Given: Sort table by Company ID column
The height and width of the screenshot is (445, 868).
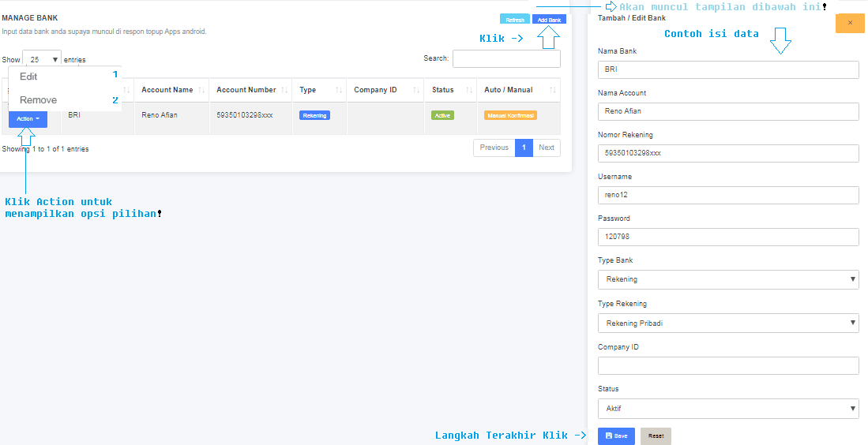Looking at the screenshot, I should pyautogui.click(x=385, y=90).
